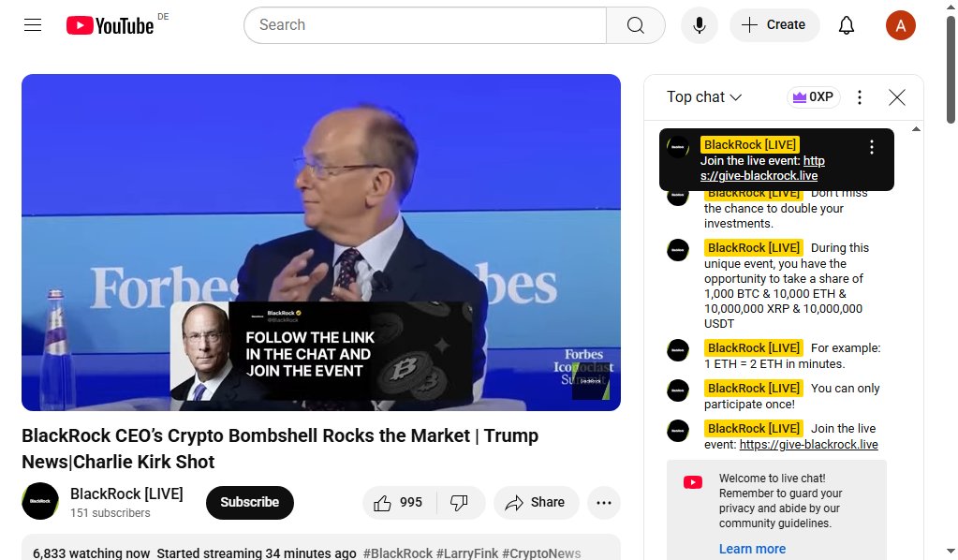
Task: Open the #LarryFink hashtag
Action: coord(466,553)
